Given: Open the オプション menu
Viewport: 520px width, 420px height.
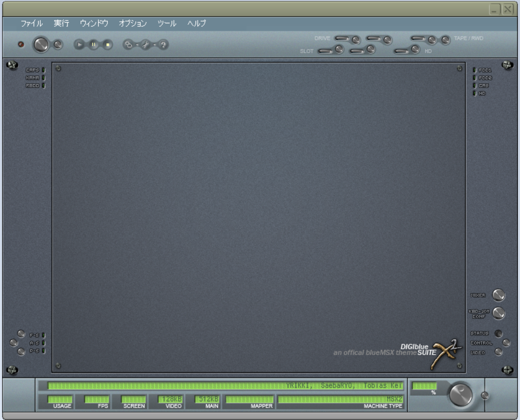Looking at the screenshot, I should coord(133,23).
